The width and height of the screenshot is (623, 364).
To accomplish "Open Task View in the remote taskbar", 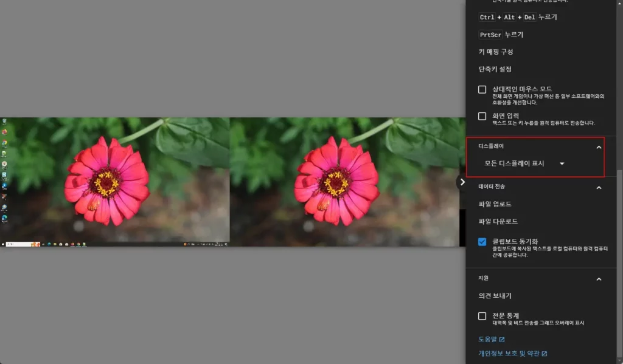I will coord(43,244).
